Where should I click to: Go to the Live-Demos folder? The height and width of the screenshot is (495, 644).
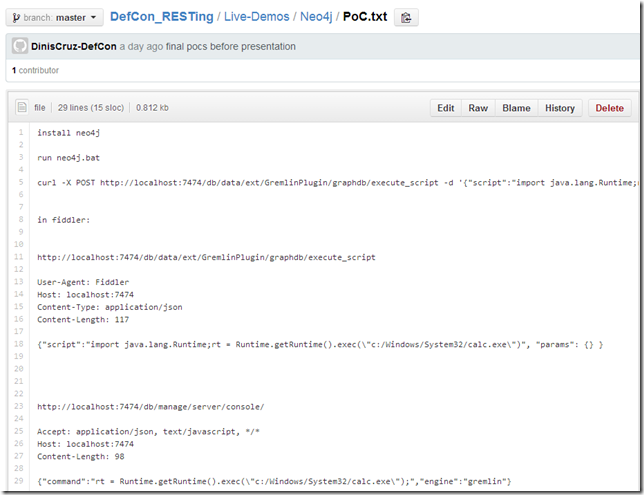256,16
